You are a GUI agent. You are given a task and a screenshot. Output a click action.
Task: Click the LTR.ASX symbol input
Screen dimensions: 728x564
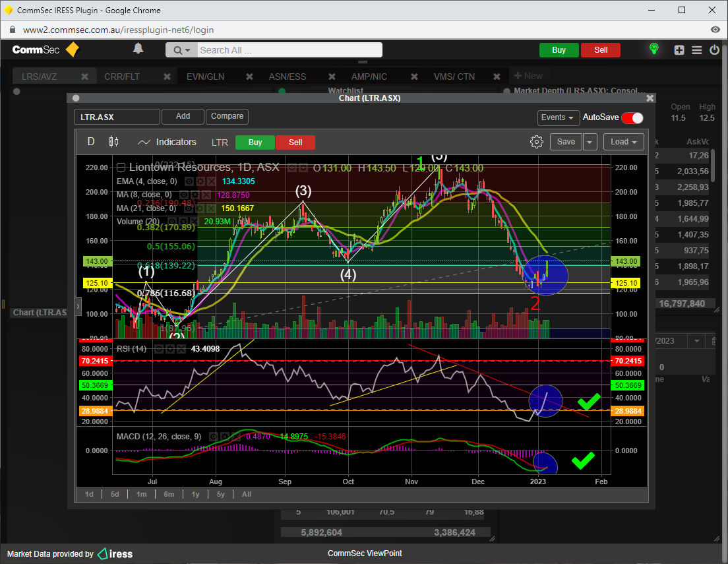pos(117,117)
